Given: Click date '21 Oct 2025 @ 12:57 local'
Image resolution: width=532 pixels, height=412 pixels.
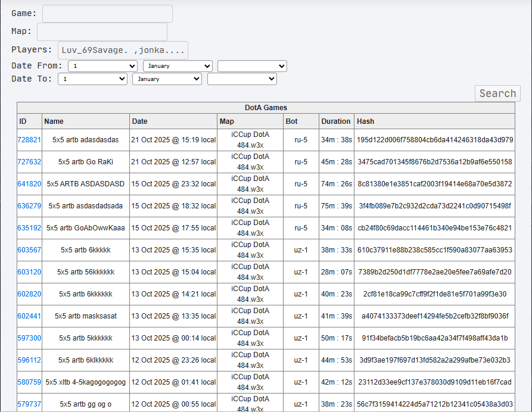Looking at the screenshot, I should (x=173, y=162).
